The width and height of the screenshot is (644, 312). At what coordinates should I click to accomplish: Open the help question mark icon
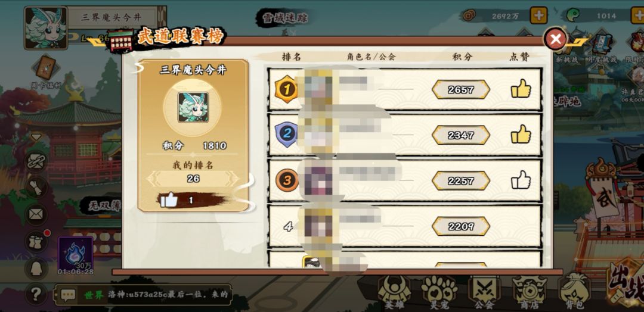coord(36,294)
